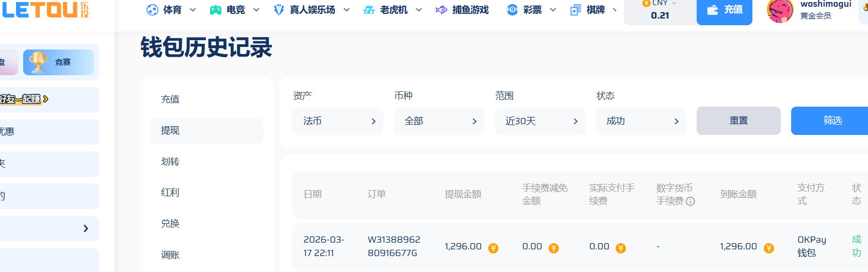
Task: Switch to the 划转 menu item
Action: (170, 162)
